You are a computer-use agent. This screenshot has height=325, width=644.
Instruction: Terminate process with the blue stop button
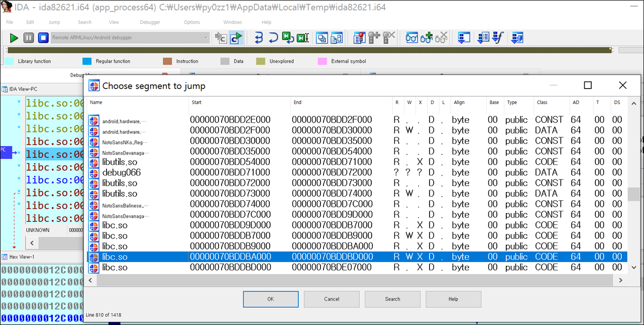43,38
